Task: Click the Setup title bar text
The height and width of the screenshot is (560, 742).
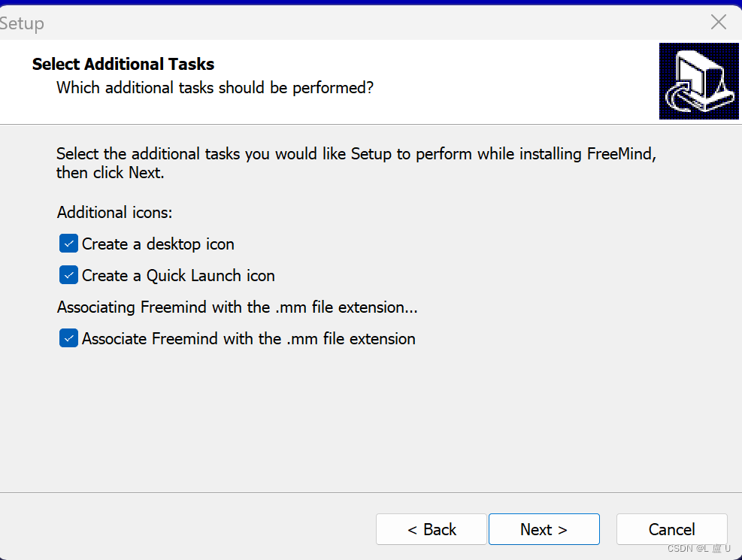Action: (x=21, y=23)
